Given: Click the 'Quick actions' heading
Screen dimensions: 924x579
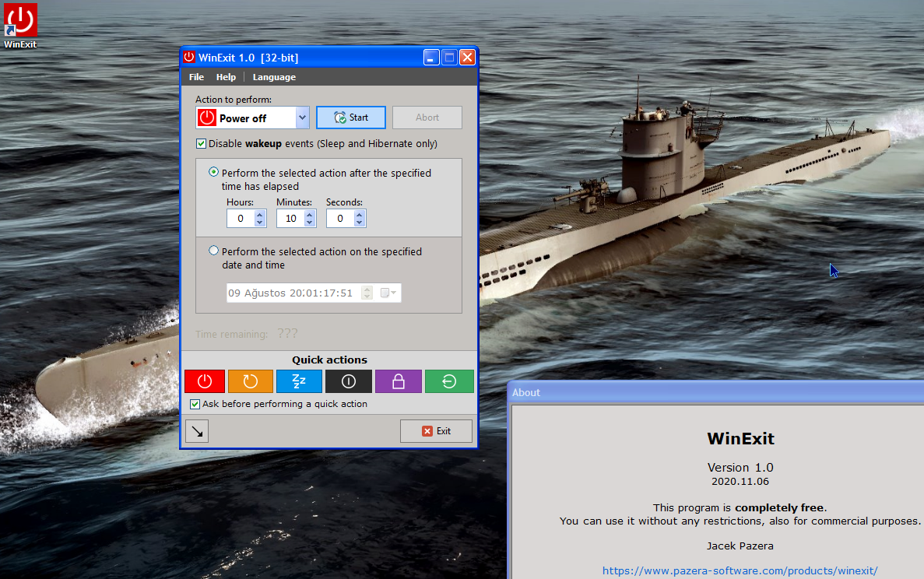Looking at the screenshot, I should [x=329, y=360].
